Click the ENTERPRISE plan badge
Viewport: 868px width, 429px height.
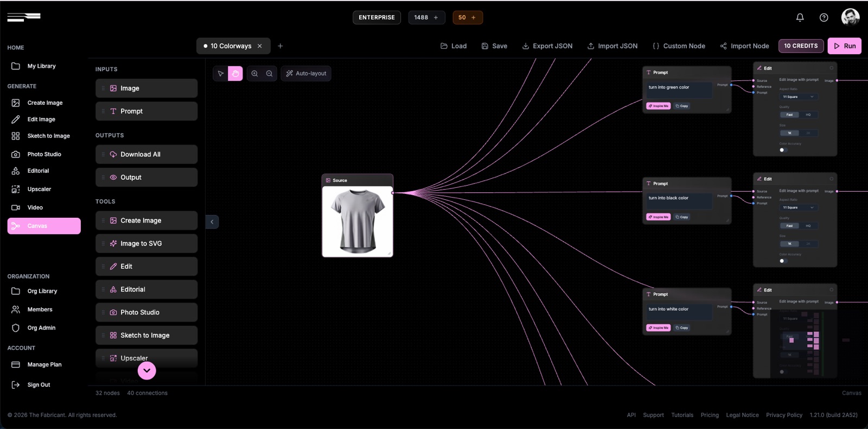[x=376, y=17]
